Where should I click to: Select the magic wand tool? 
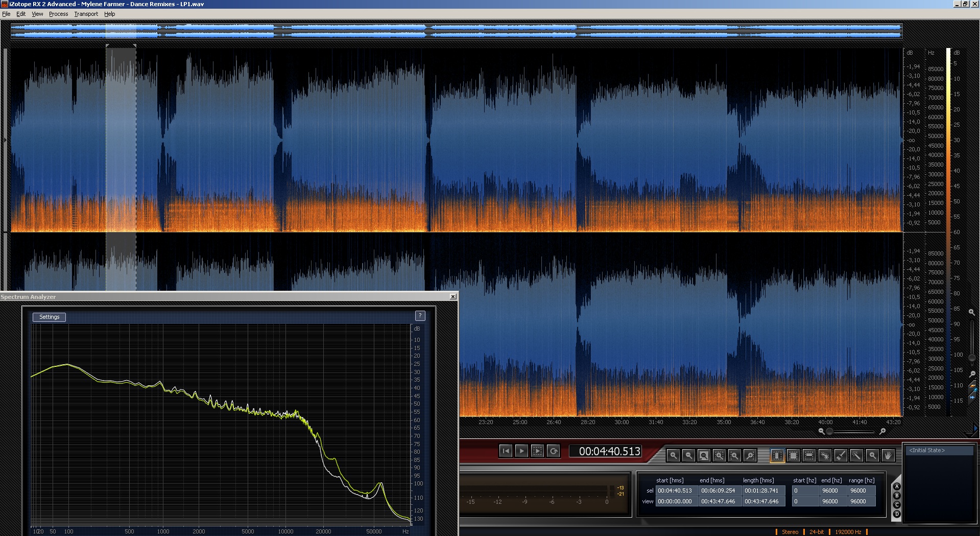856,455
